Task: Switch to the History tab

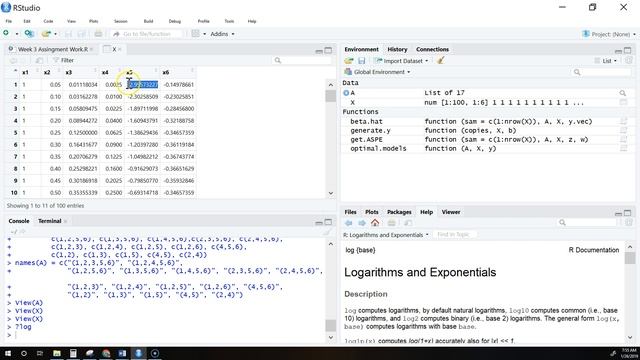Action: click(397, 49)
